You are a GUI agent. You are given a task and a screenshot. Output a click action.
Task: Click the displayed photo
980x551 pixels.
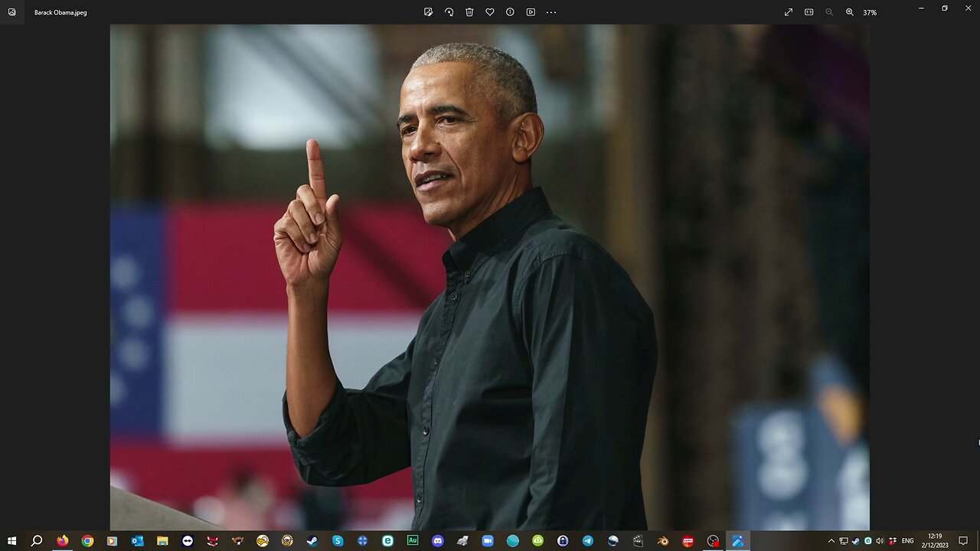490,278
